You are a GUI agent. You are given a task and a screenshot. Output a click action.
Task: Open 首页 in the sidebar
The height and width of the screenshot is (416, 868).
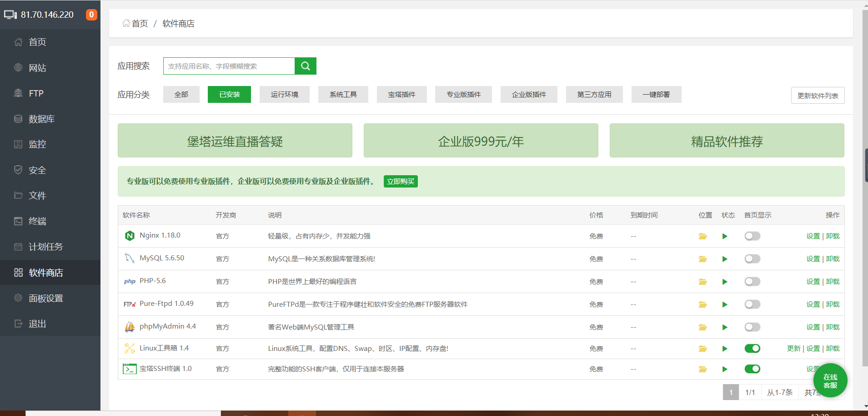point(50,42)
